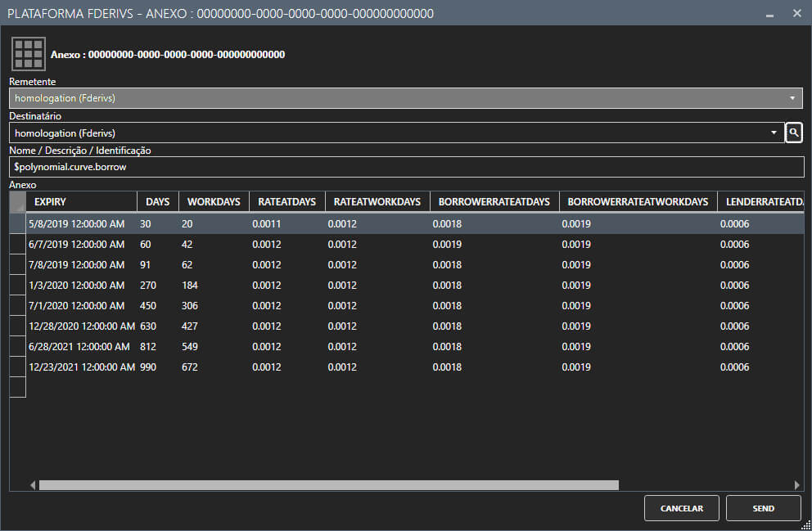812x531 pixels.
Task: Click the horizontal scrollbar right arrow
Action: pos(797,484)
